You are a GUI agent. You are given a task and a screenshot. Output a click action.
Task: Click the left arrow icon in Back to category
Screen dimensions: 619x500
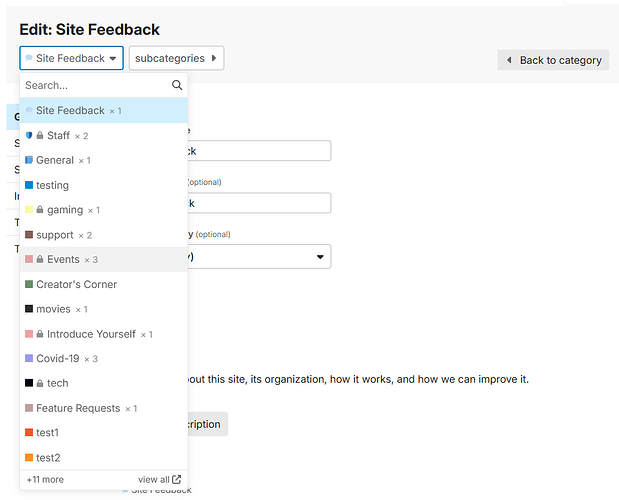tap(509, 60)
